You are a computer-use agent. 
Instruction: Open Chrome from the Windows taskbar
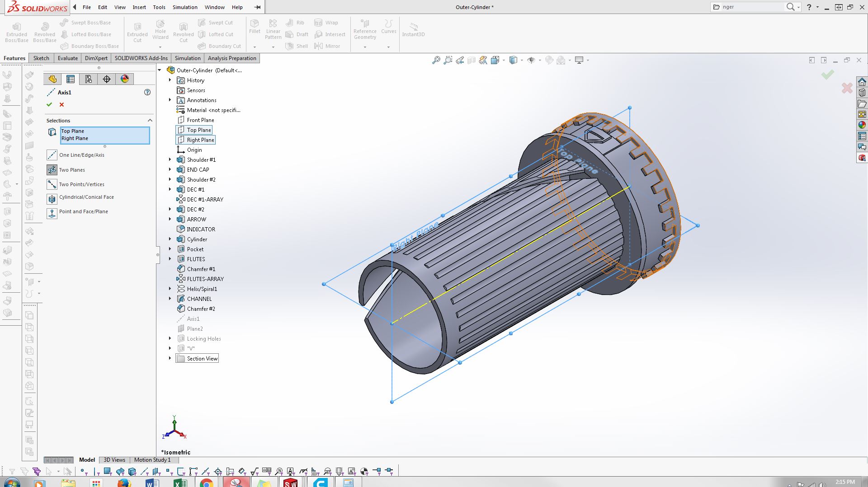pos(207,483)
